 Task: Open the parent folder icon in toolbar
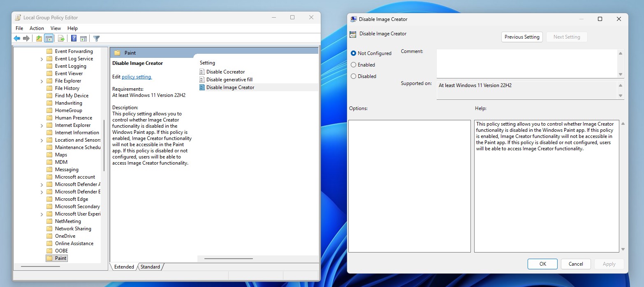pyautogui.click(x=38, y=38)
